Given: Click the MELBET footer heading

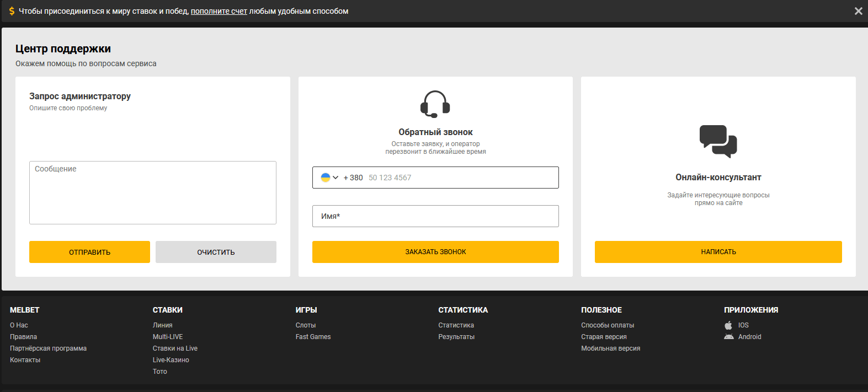Looking at the screenshot, I should coord(25,310).
